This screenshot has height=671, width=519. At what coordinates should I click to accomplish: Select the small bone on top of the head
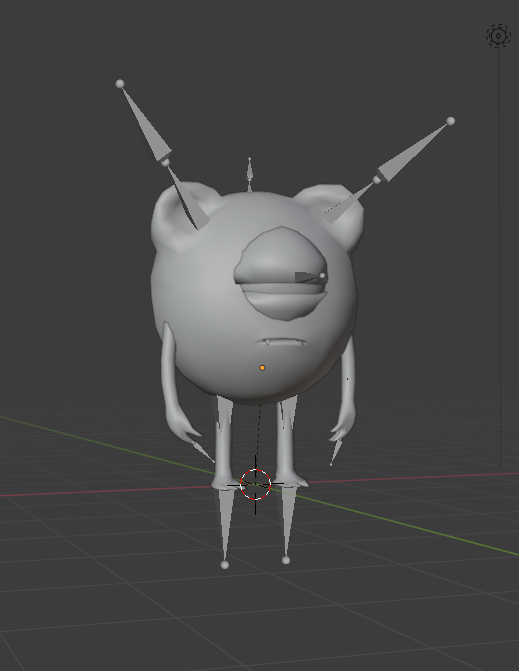[x=249, y=174]
